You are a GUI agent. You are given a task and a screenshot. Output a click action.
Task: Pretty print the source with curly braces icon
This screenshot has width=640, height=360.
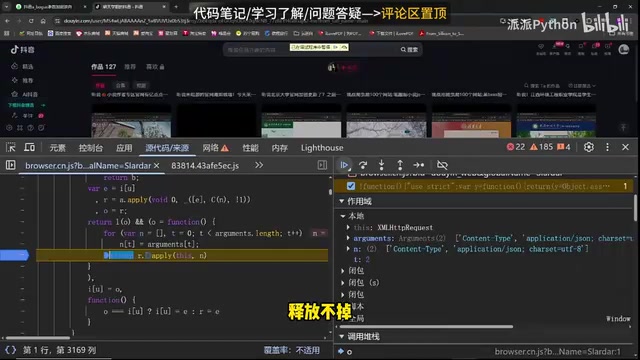[11, 350]
